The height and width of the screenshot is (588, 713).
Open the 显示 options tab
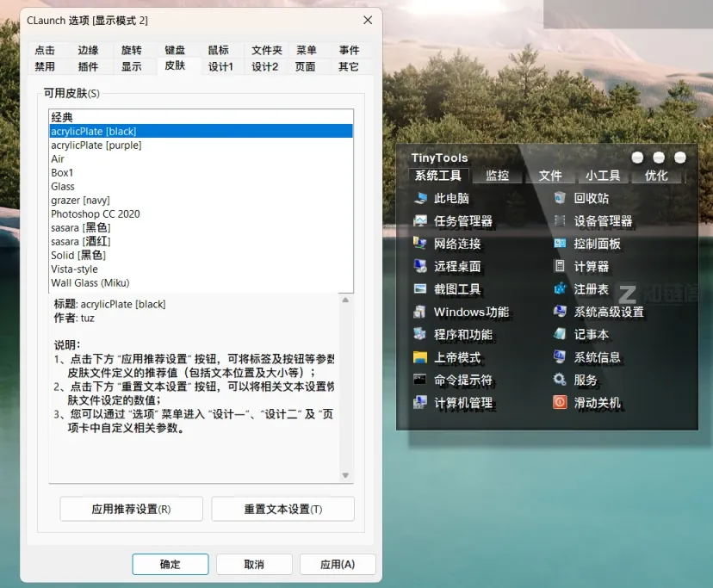(x=132, y=66)
